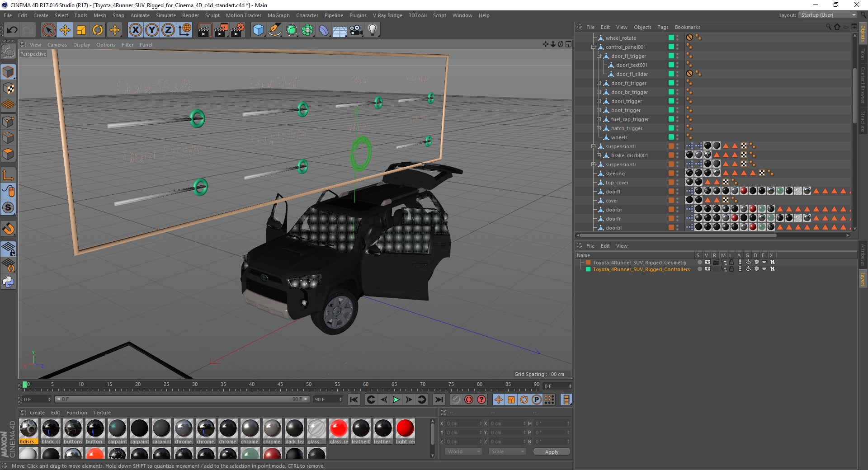The image size is (868, 470).
Task: Open the Layout Startup dropdown
Action: coord(828,15)
